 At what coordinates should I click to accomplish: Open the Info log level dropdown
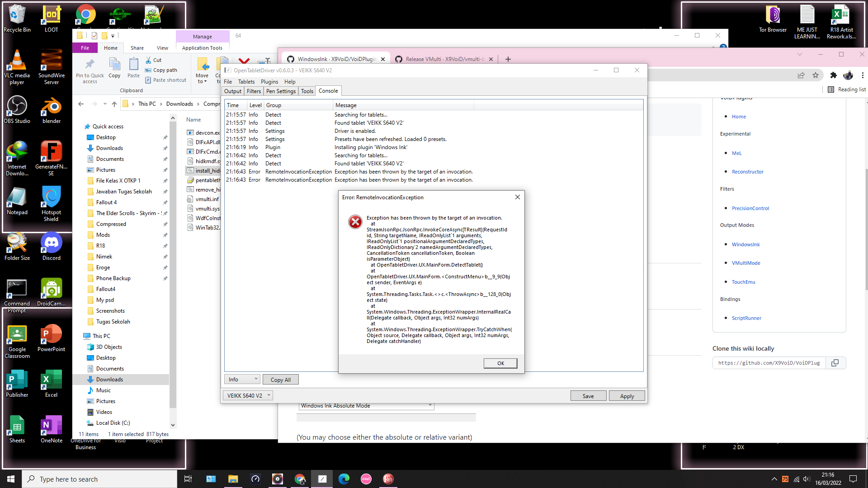pos(242,379)
